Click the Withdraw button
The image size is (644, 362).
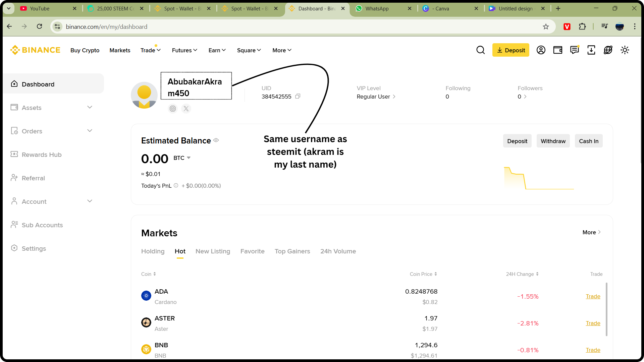[x=553, y=141]
